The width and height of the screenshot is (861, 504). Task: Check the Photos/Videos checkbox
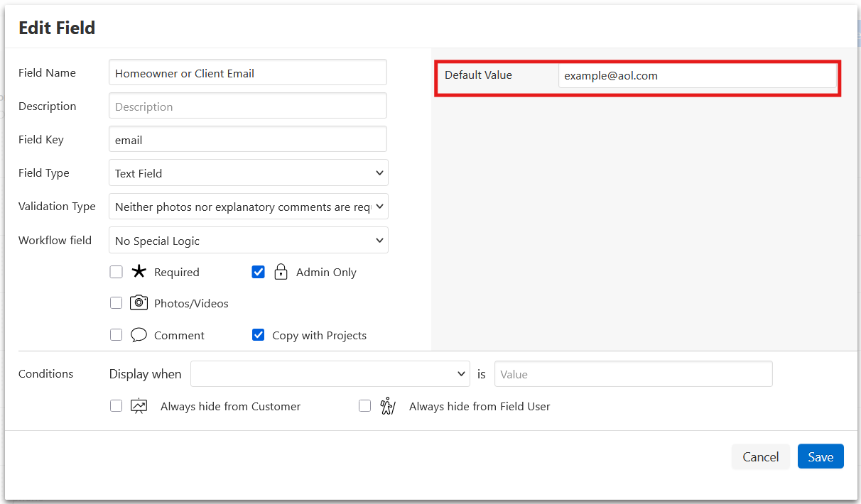(x=117, y=303)
